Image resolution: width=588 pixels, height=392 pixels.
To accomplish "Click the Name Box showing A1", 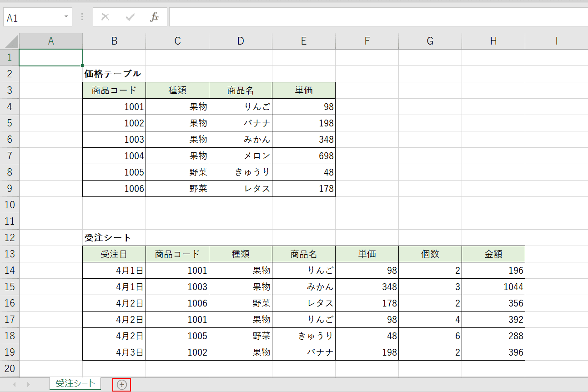I will (x=33, y=17).
